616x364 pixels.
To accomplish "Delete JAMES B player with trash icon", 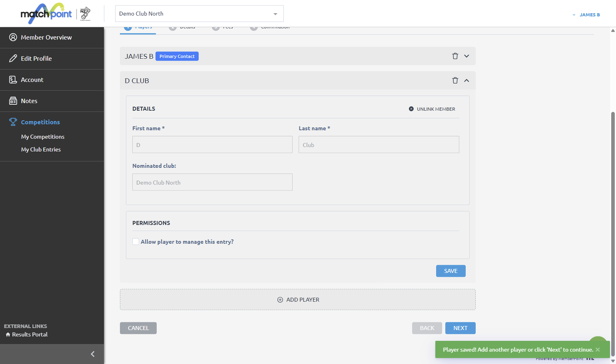I will point(455,56).
